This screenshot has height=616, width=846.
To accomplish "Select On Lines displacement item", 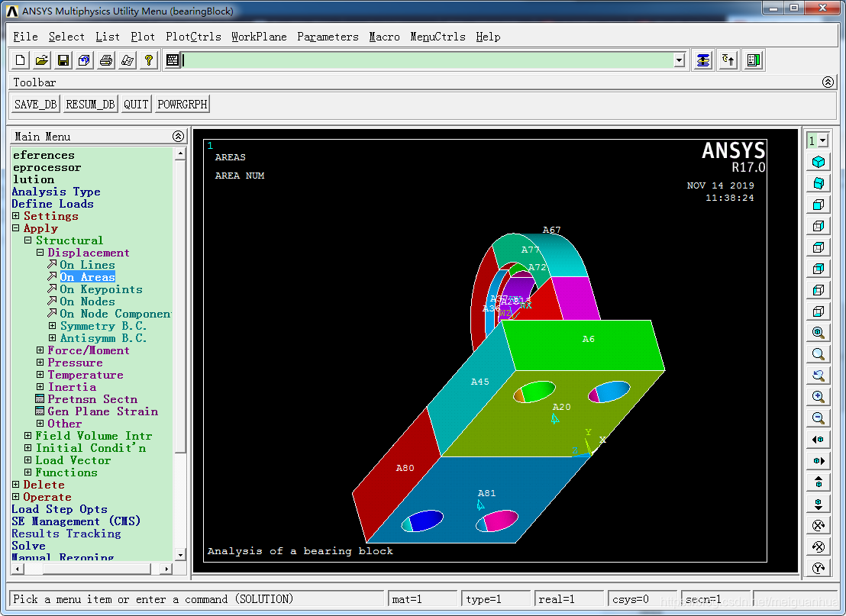I will pos(87,265).
